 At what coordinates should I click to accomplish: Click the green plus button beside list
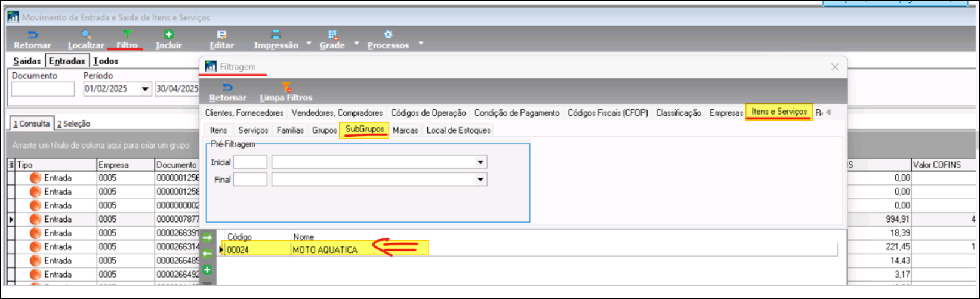pyautogui.click(x=207, y=270)
